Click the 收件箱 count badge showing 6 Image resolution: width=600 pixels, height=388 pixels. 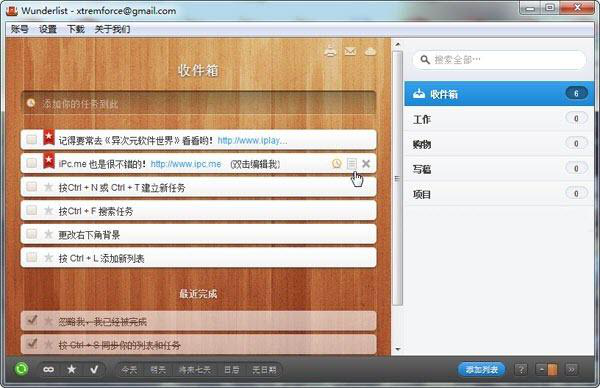(x=576, y=93)
